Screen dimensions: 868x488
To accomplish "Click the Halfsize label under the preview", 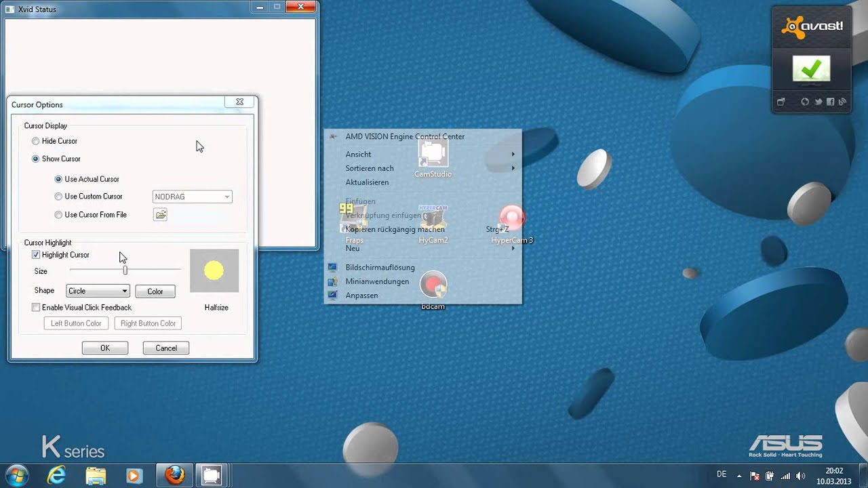I will (x=216, y=308).
